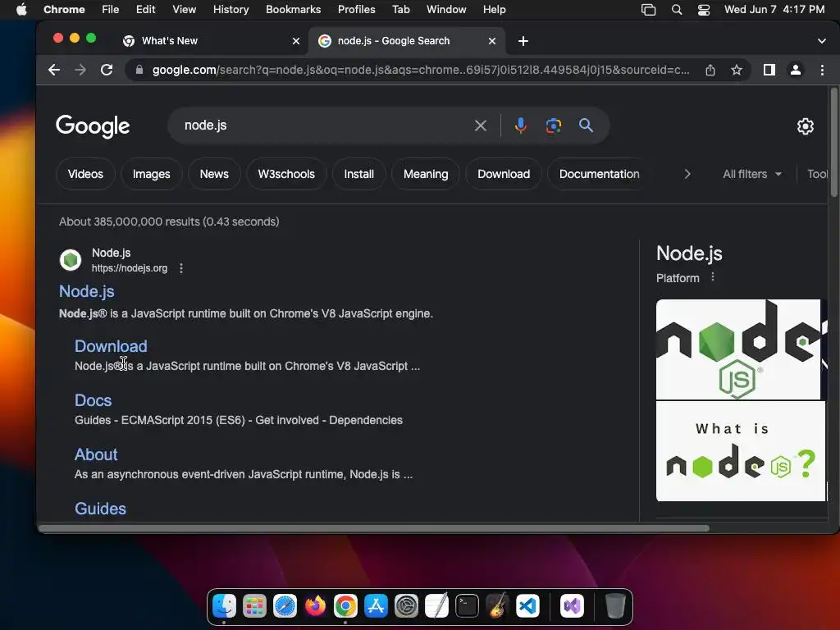Filter results by Images

151,174
